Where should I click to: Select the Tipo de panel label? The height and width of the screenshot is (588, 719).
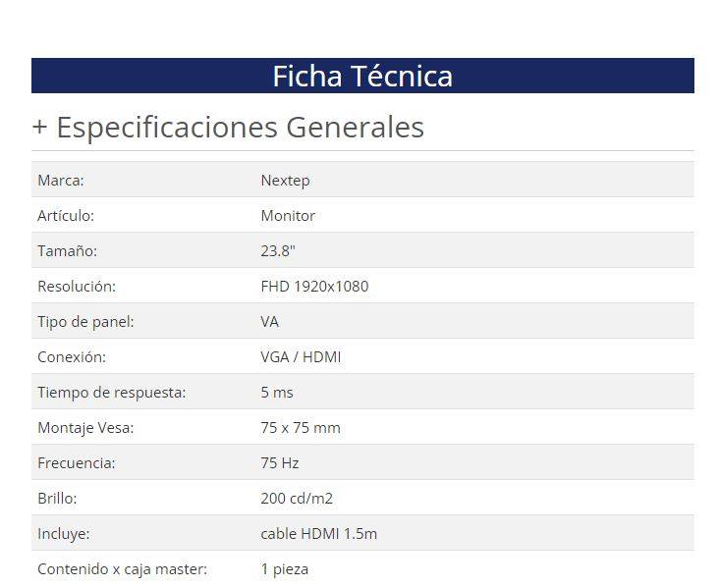click(85, 322)
